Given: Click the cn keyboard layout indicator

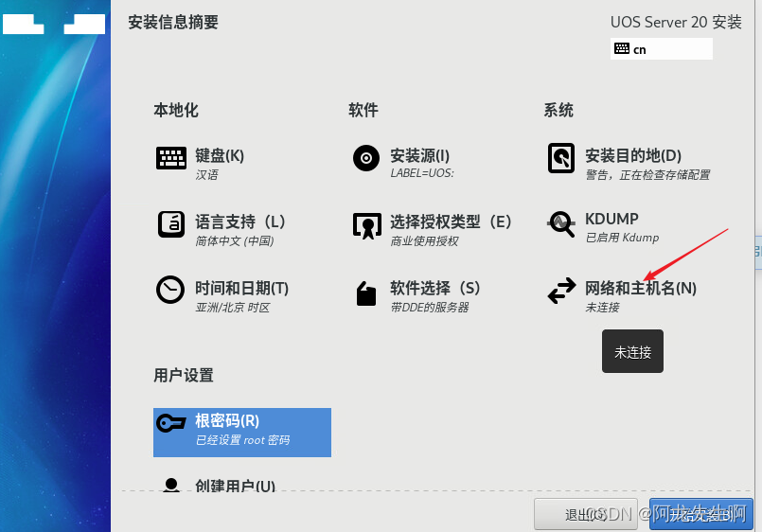Looking at the screenshot, I should coord(662,48).
